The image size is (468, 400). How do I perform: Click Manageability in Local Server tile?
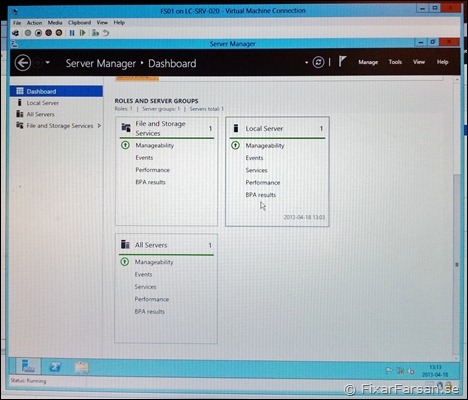265,146
